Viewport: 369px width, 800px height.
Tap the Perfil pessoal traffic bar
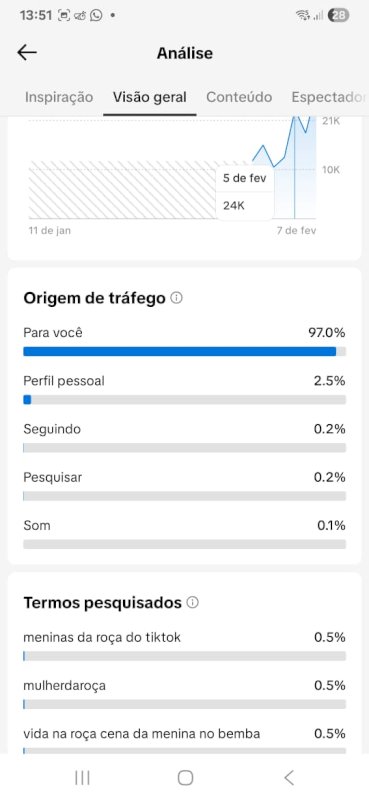coord(184,399)
